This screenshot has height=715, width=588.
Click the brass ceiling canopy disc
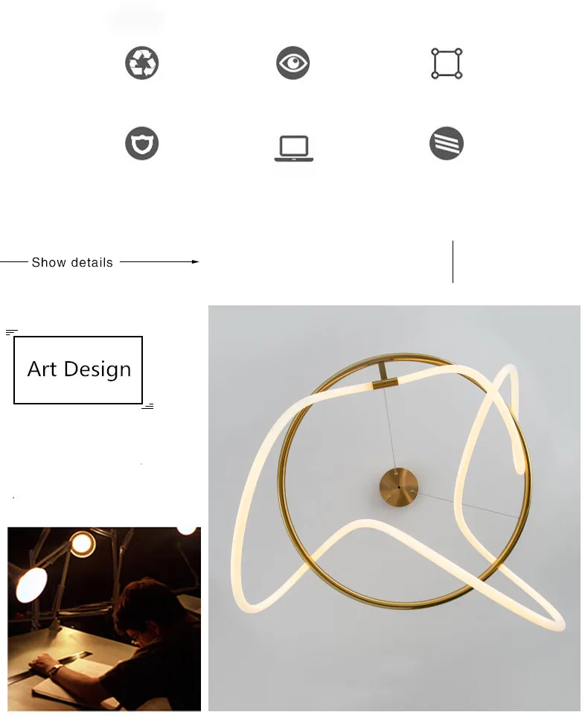tap(399, 487)
